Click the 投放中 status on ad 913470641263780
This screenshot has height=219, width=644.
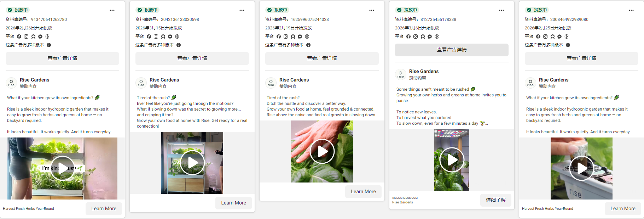coord(18,10)
